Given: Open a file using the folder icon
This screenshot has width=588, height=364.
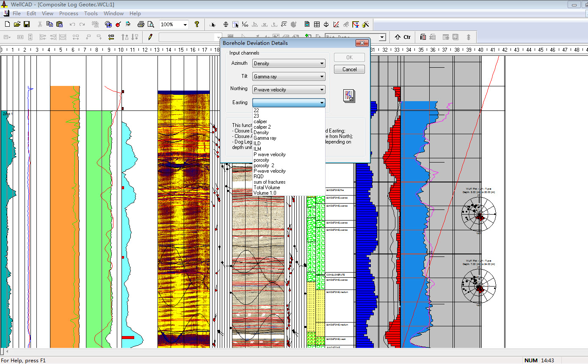Looking at the screenshot, I should (17, 24).
